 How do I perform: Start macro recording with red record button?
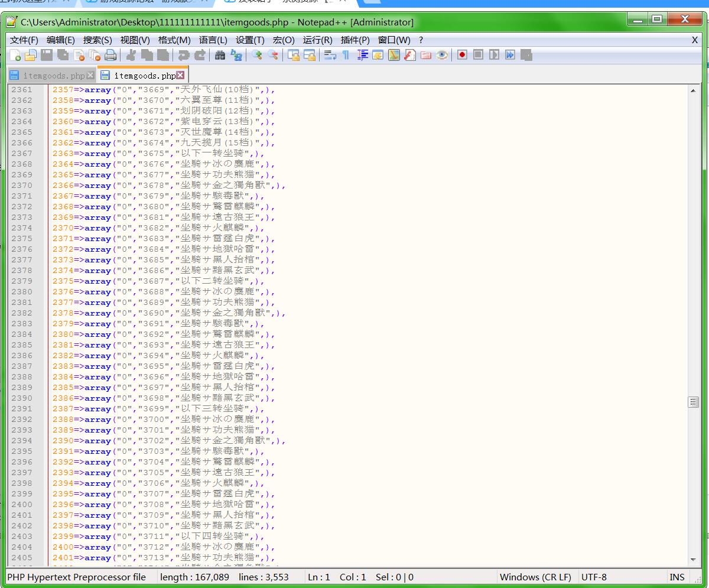pos(462,55)
